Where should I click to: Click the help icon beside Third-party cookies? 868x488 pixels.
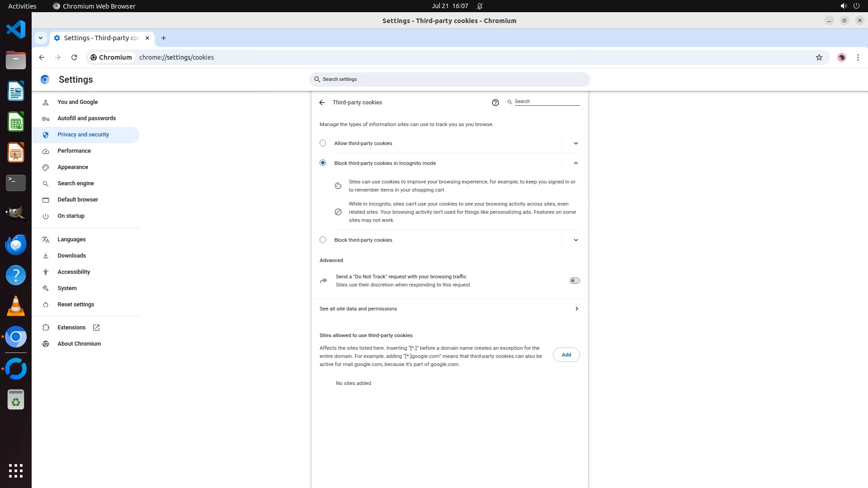pos(495,103)
